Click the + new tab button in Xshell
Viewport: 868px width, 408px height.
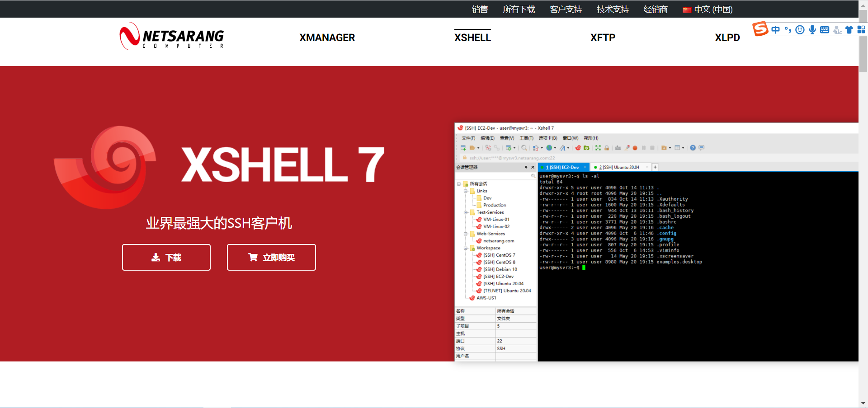pyautogui.click(x=655, y=167)
